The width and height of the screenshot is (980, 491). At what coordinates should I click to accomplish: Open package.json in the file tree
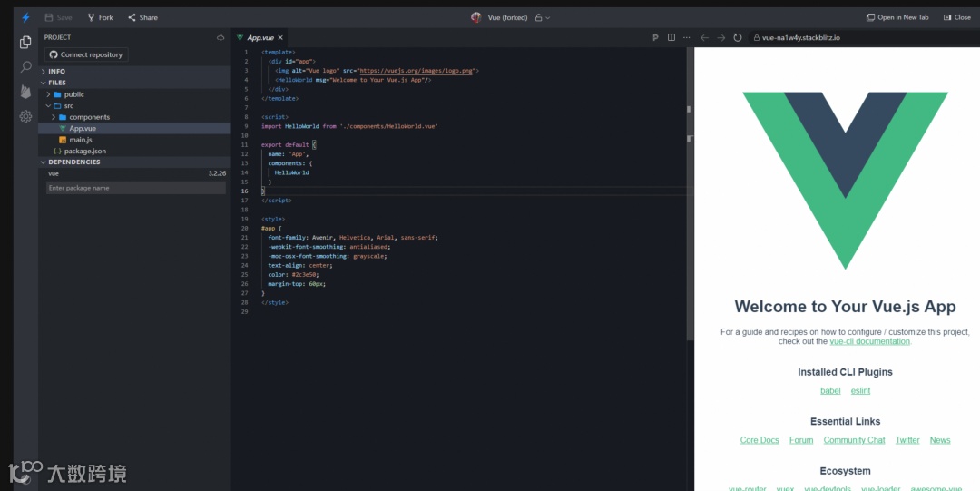click(x=85, y=151)
